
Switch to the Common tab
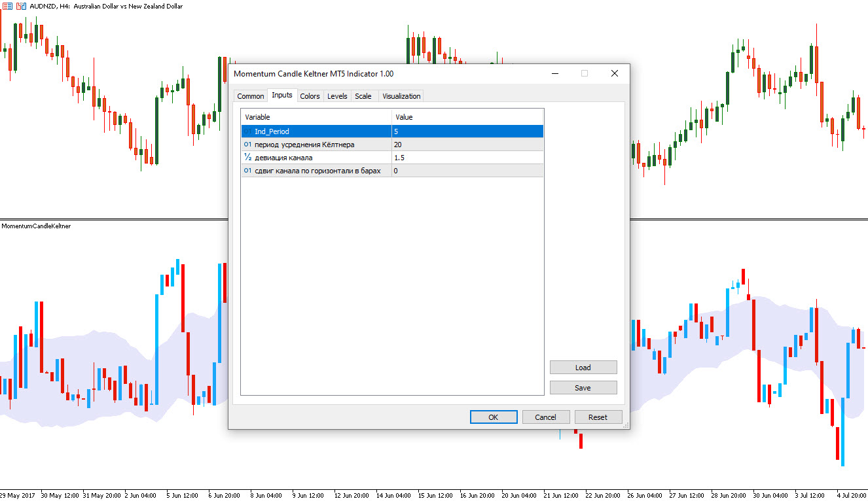point(250,96)
